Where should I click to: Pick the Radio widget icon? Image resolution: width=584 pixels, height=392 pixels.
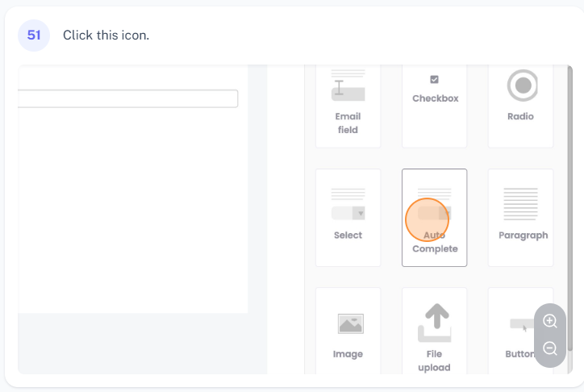pos(521,85)
